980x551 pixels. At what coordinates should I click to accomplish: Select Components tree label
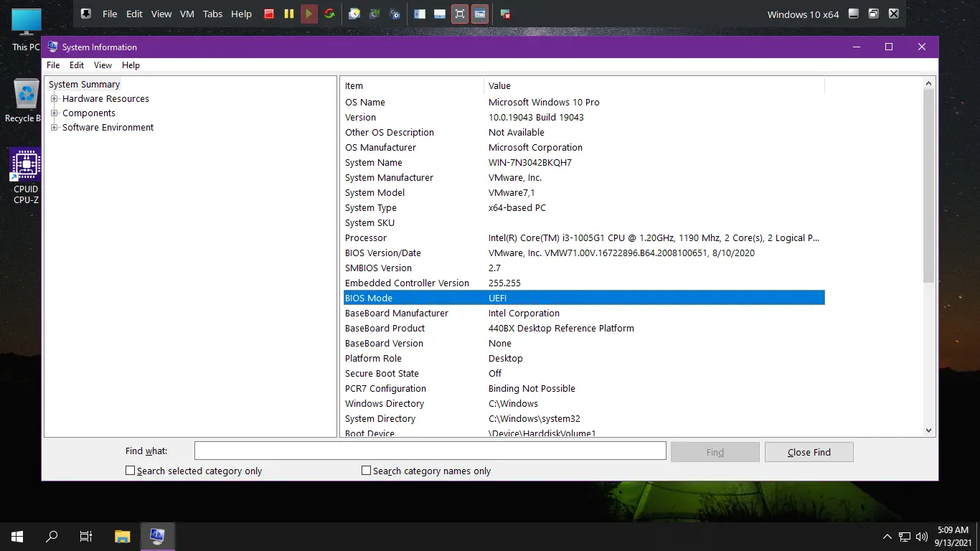(89, 113)
